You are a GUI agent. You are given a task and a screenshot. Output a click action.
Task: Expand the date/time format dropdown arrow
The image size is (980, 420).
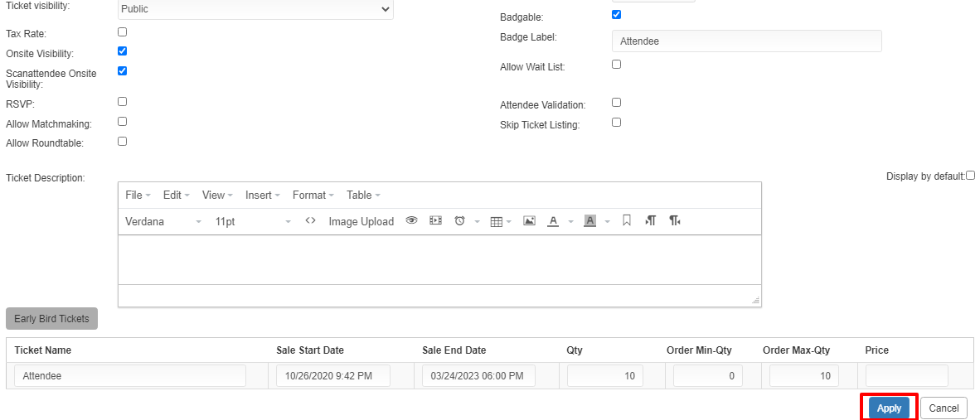[477, 221]
